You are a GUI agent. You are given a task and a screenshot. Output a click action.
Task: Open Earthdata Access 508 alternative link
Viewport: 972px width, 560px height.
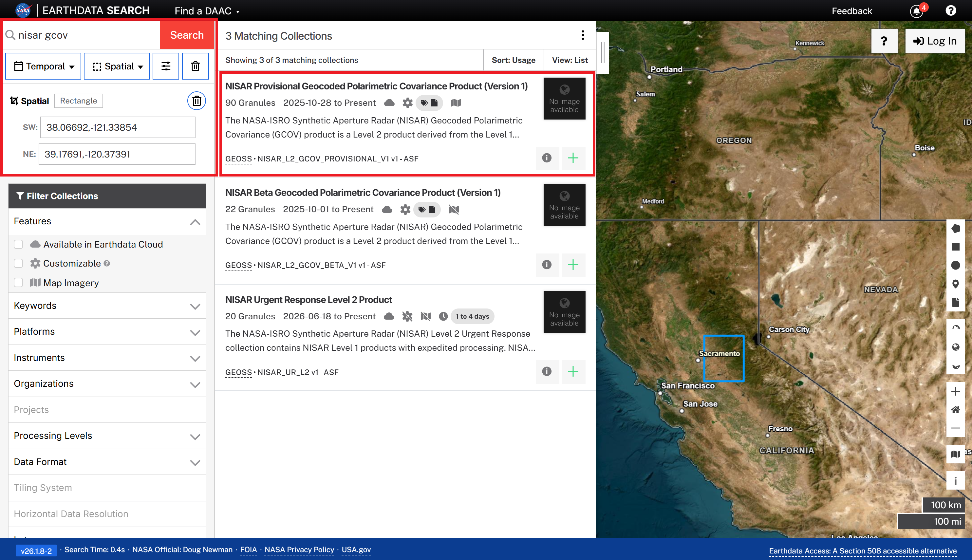click(x=863, y=551)
